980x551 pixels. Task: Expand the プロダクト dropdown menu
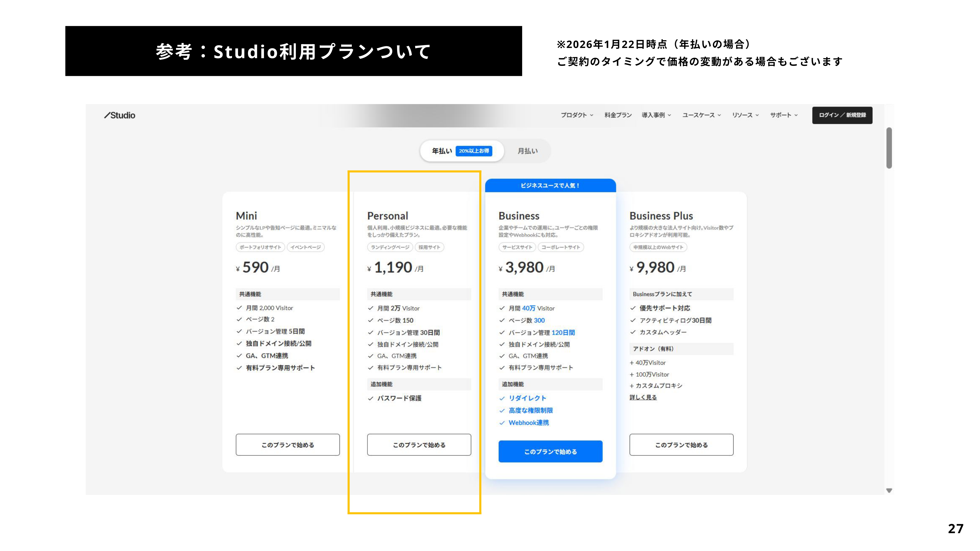point(577,115)
